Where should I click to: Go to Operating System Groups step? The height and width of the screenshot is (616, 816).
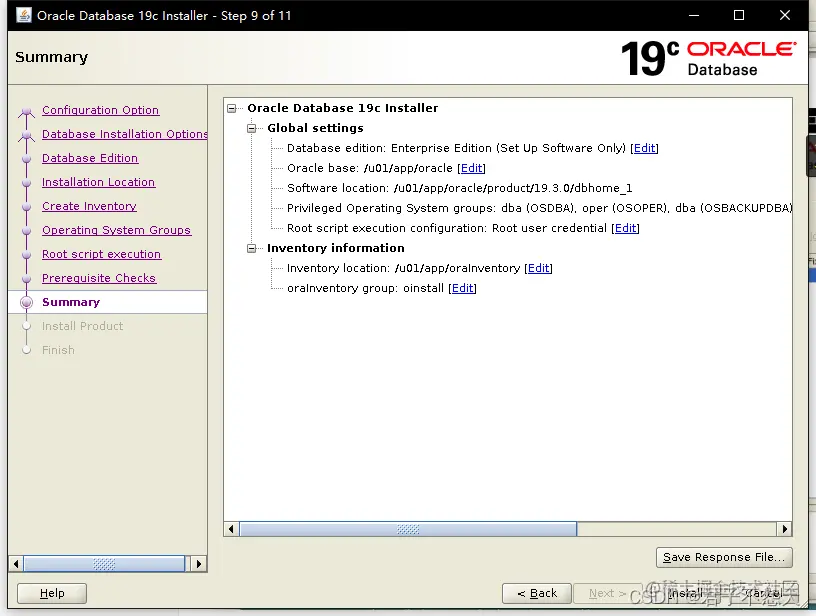tap(117, 230)
